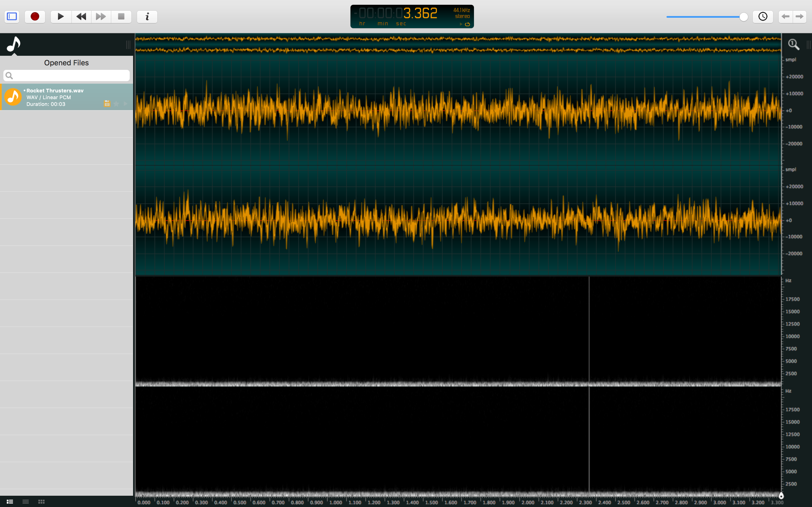Viewport: 812px width, 507px height.
Task: Open the file info inspector button
Action: (x=147, y=16)
